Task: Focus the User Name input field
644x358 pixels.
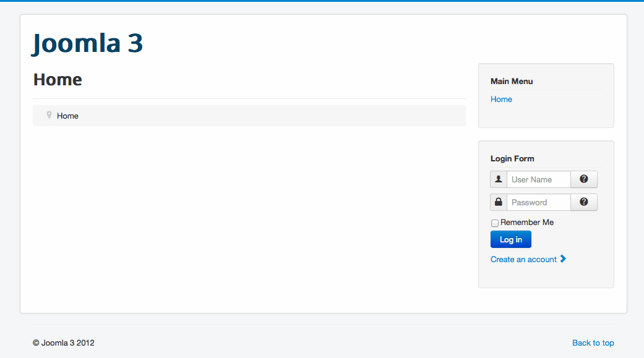Action: click(538, 179)
